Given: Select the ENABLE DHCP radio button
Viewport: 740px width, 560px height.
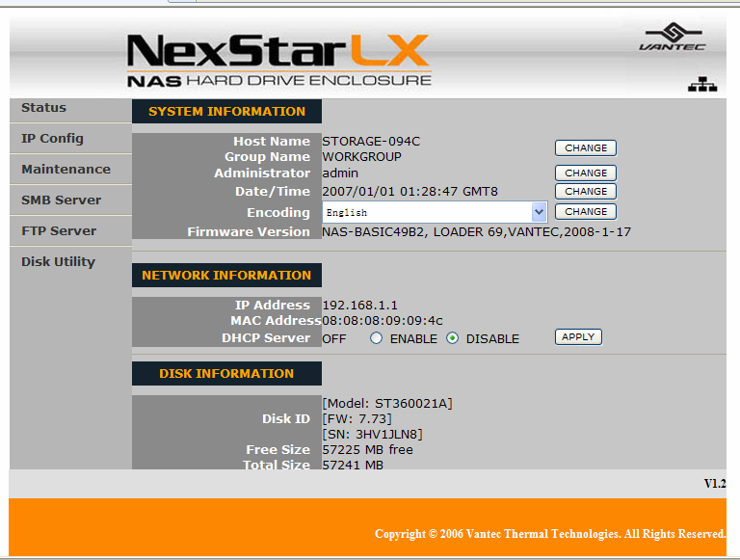Looking at the screenshot, I should (376, 338).
